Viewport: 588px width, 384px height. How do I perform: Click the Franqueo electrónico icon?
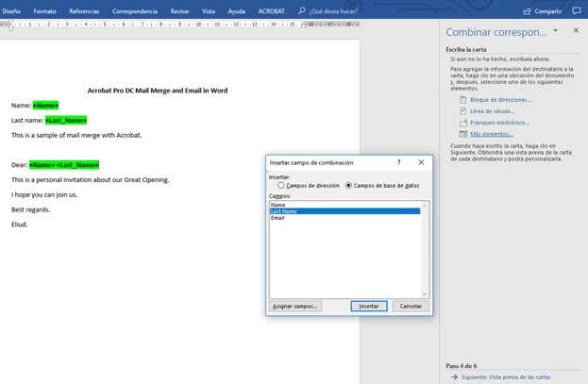click(463, 123)
